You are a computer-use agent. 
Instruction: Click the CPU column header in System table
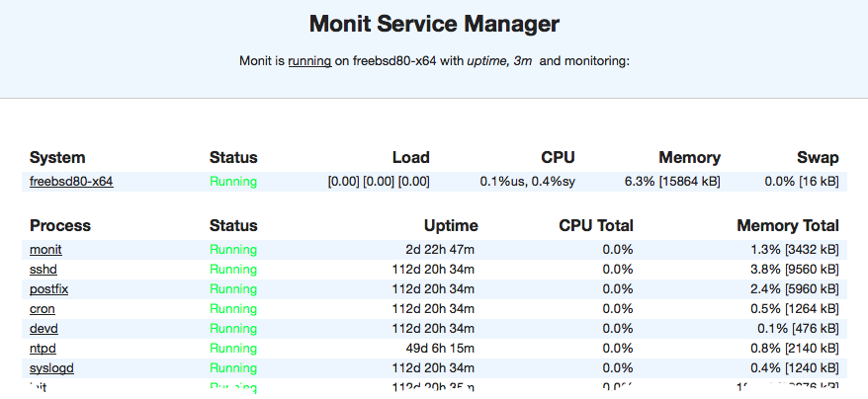558,158
